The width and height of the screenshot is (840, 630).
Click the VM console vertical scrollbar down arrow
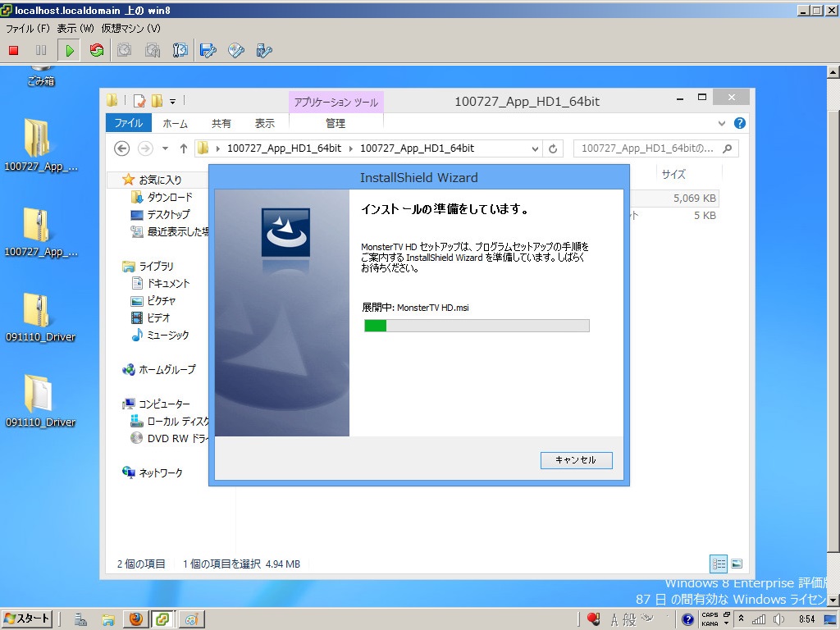tap(833, 601)
